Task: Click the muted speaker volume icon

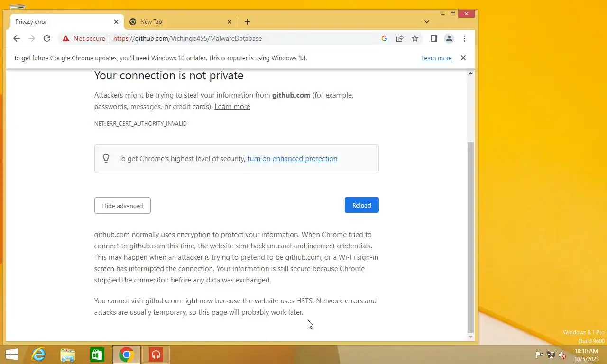Action: click(x=563, y=355)
